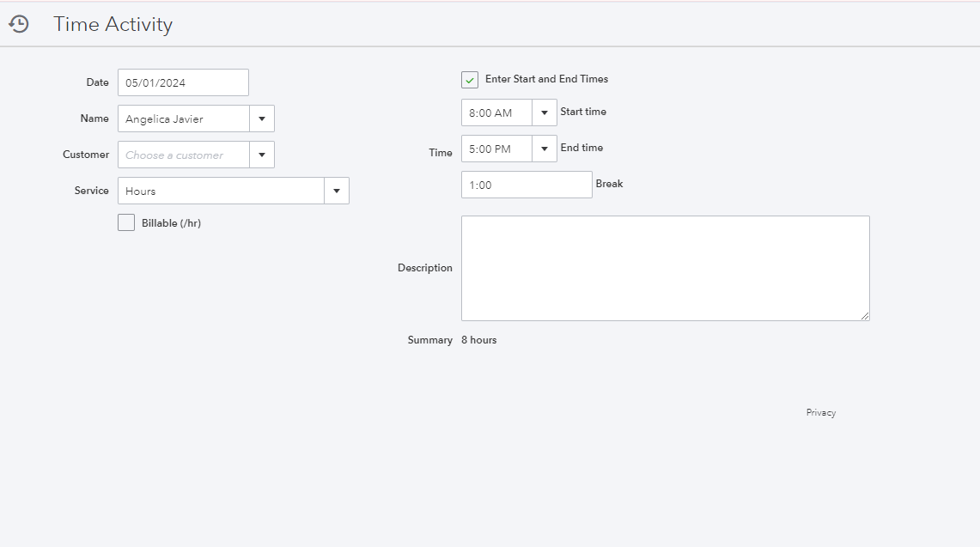The width and height of the screenshot is (980, 547).
Task: Click the Break duration input field
Action: point(527,185)
